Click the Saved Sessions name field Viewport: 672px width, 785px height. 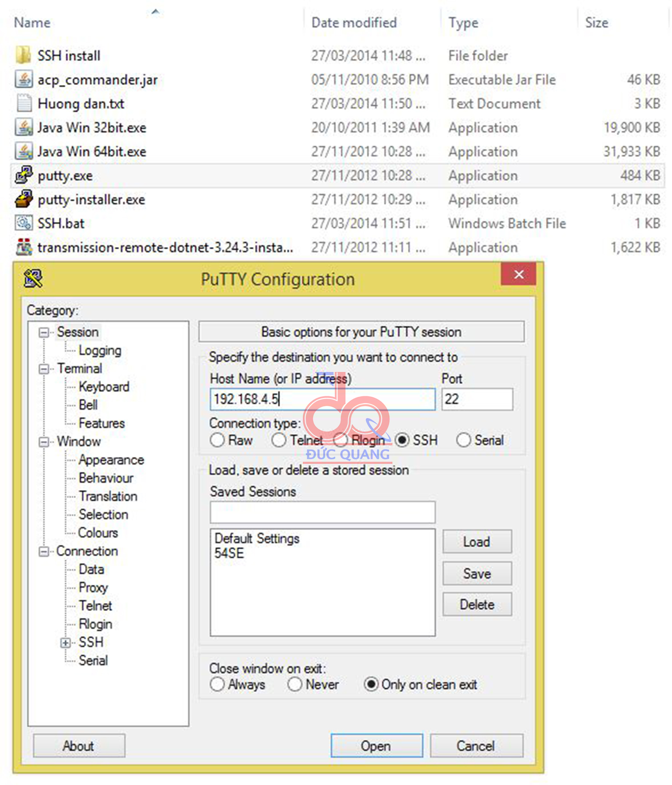point(322,512)
